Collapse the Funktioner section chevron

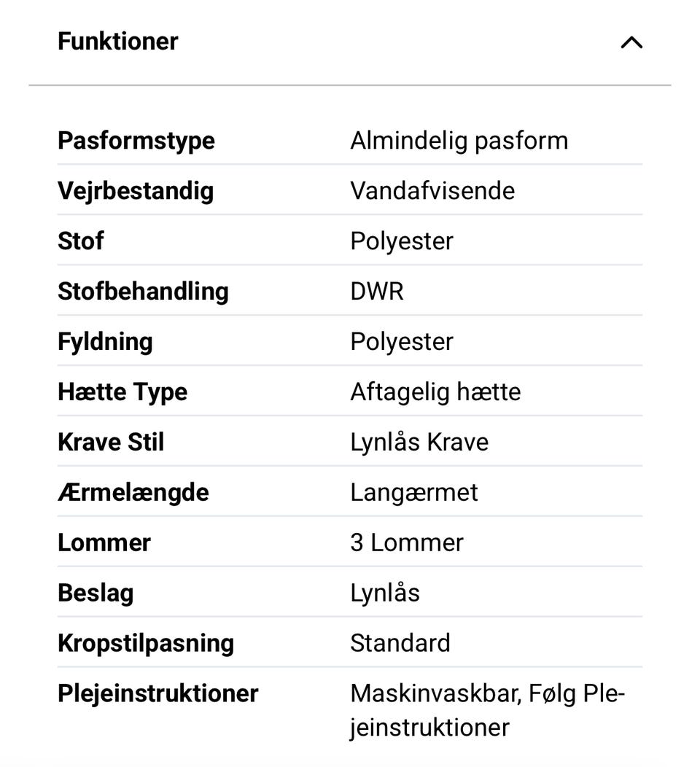[631, 42]
